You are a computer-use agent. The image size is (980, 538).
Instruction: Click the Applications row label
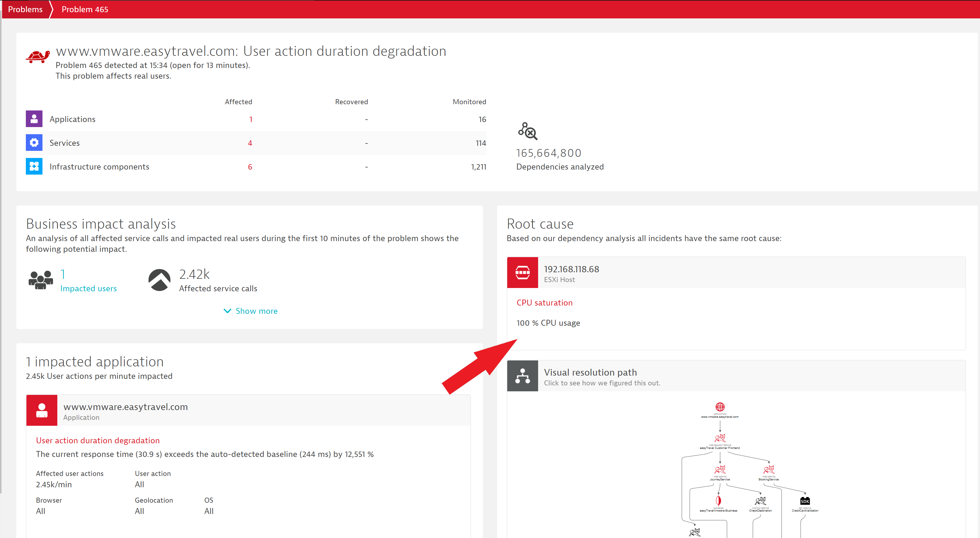coord(72,119)
